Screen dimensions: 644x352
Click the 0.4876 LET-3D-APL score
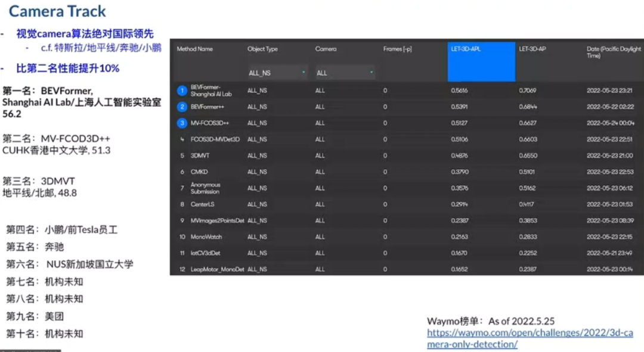(459, 156)
